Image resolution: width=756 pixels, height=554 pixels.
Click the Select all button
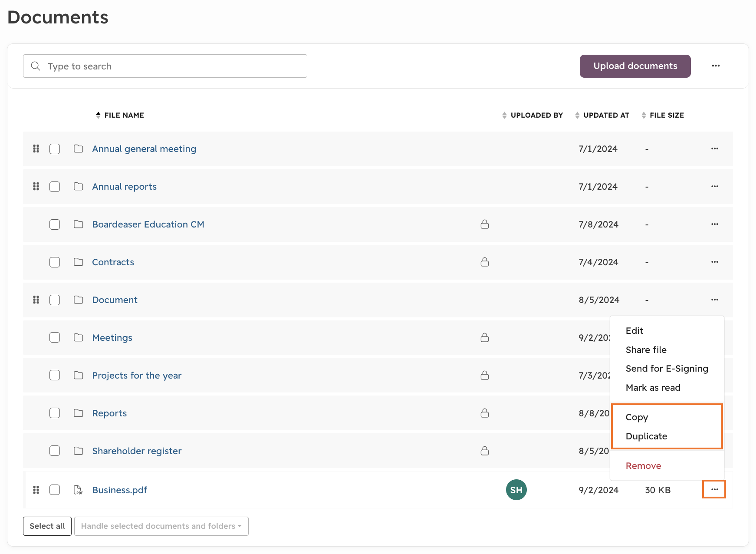pyautogui.click(x=47, y=526)
